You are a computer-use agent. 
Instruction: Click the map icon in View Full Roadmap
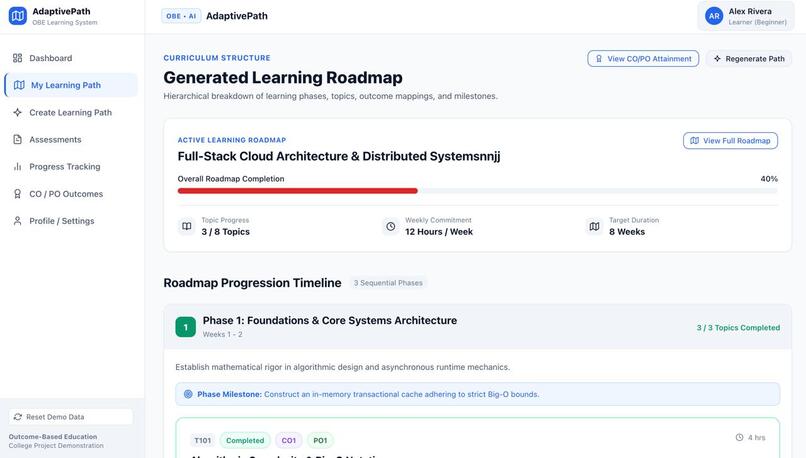pyautogui.click(x=694, y=141)
